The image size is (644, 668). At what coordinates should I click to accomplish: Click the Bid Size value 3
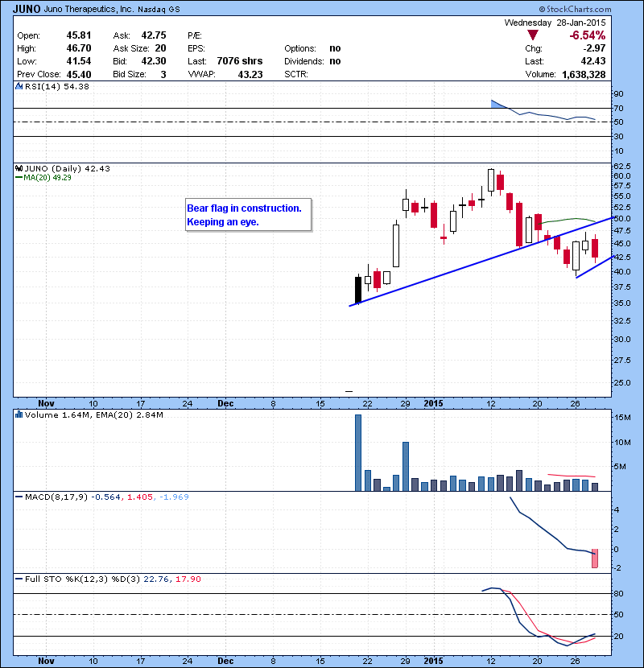pos(163,75)
